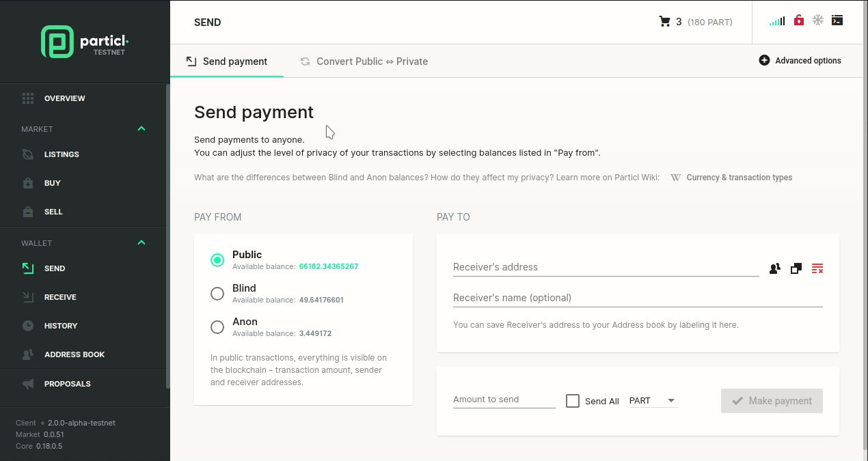Click the Buy bag icon

(28, 183)
